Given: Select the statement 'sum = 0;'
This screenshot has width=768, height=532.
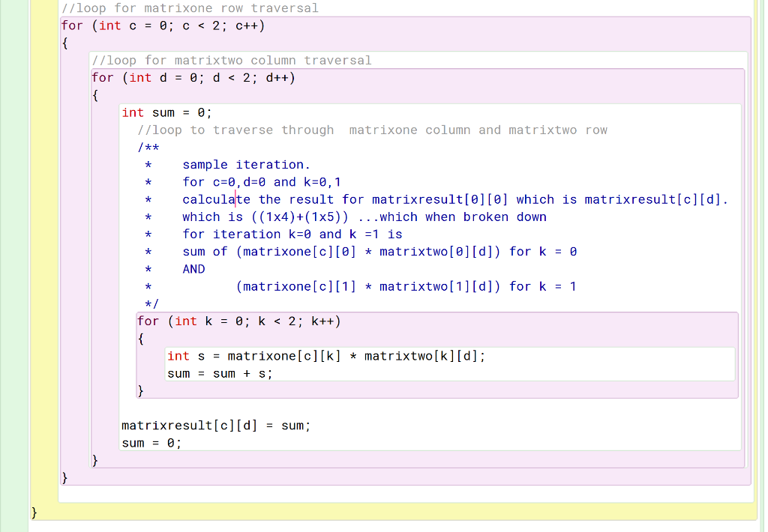Looking at the screenshot, I should [x=150, y=443].
